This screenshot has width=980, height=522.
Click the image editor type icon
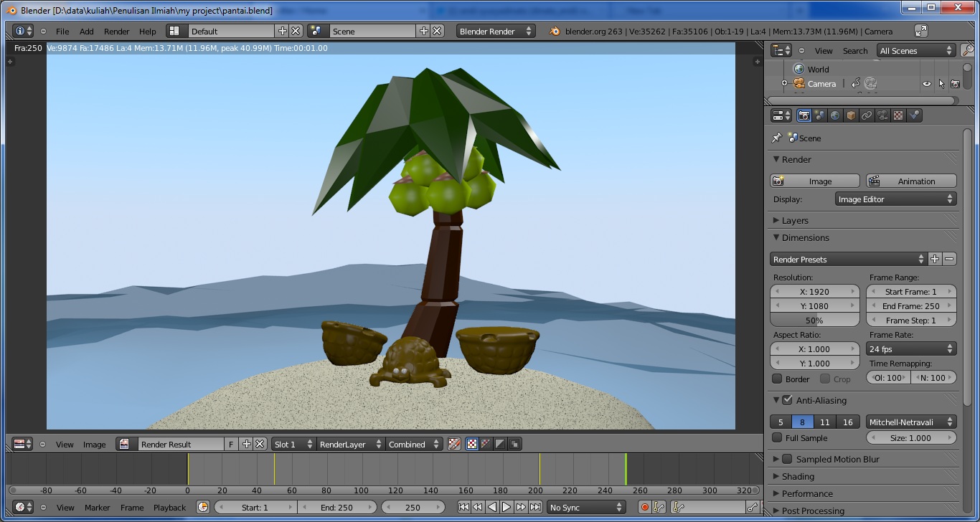click(x=23, y=444)
